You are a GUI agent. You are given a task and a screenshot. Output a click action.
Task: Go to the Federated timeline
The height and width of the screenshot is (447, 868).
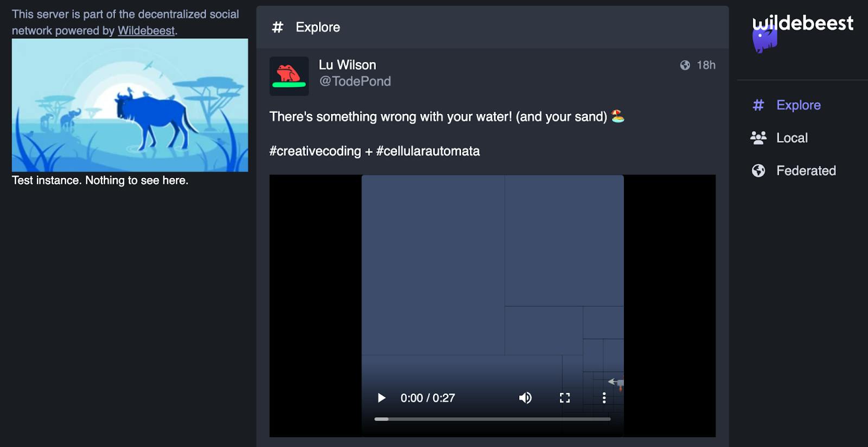(x=806, y=171)
